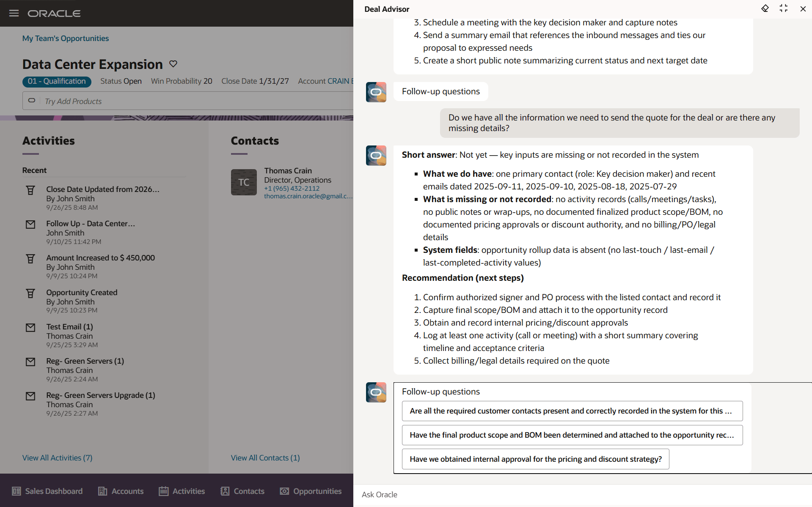Switch to Contacts in bottom navigation
The image size is (812, 507).
[242, 491]
